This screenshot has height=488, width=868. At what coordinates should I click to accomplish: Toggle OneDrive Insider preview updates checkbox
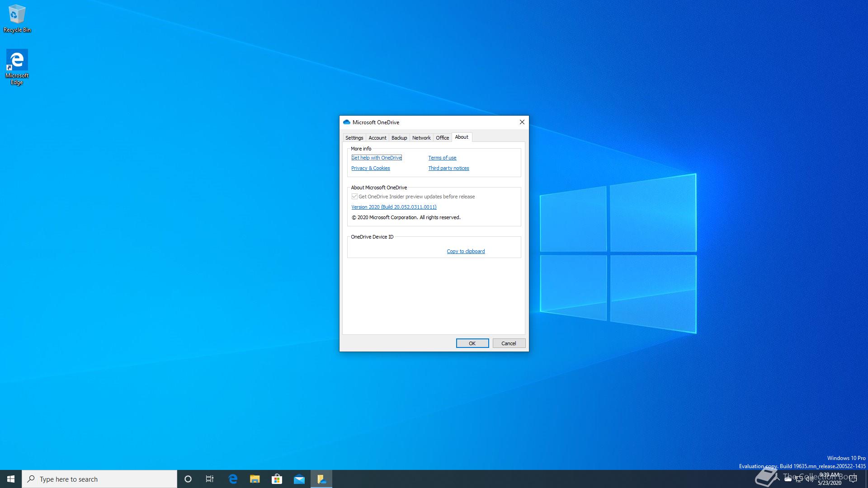(354, 197)
